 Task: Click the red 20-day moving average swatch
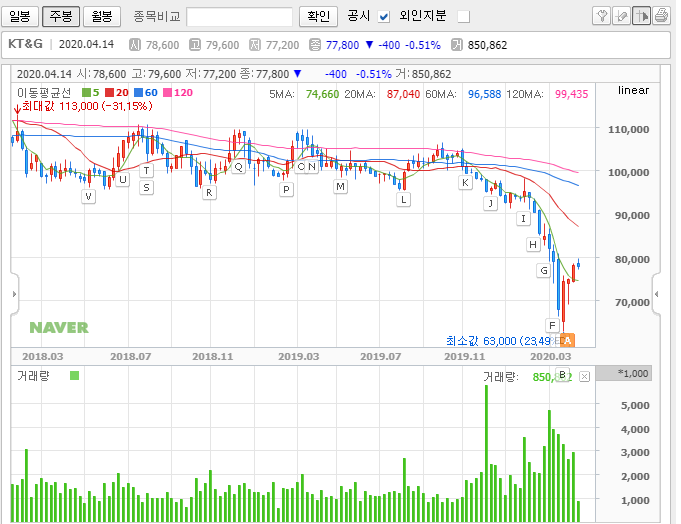pos(109,92)
